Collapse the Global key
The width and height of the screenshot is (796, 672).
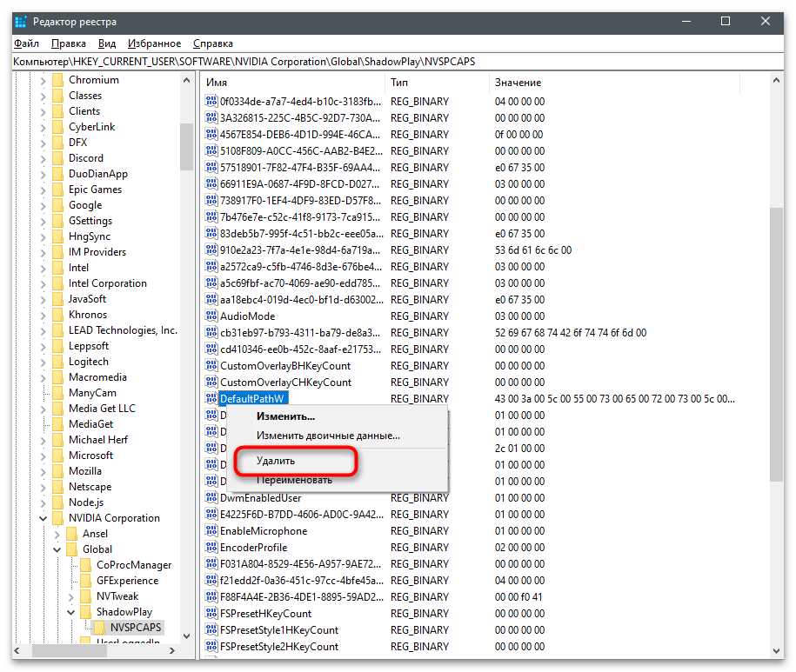pos(57,549)
